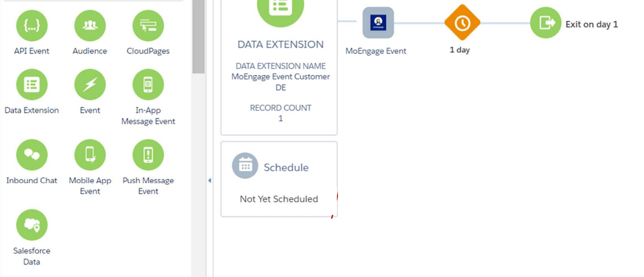Viewport: 644px width, 277px height.
Task: Click the DATA EXTENSION heading on entry card
Action: click(281, 45)
